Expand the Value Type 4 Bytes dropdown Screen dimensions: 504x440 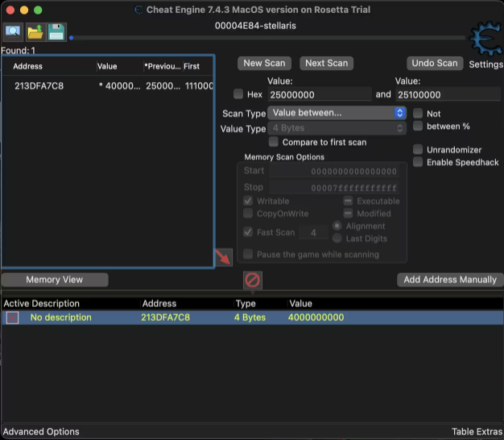(337, 128)
